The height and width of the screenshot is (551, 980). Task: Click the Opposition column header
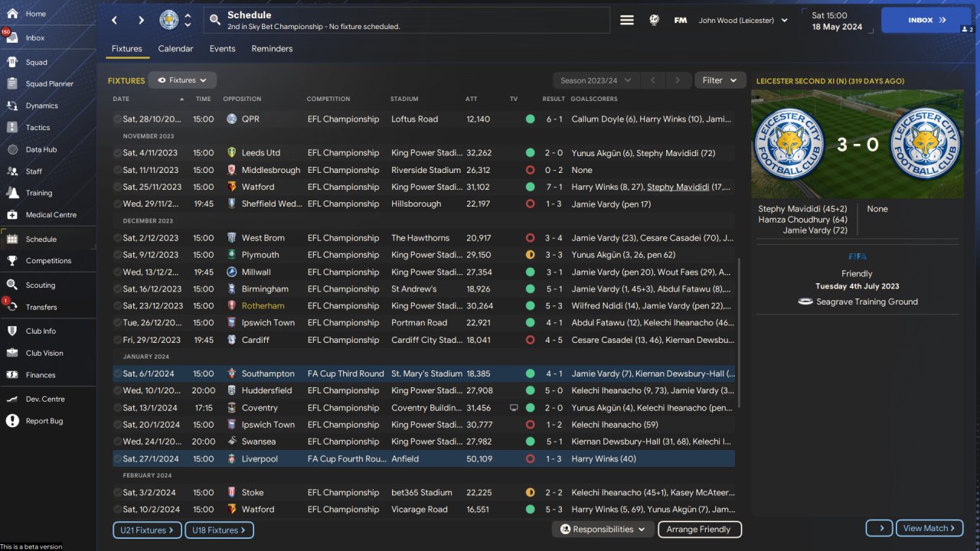242,99
